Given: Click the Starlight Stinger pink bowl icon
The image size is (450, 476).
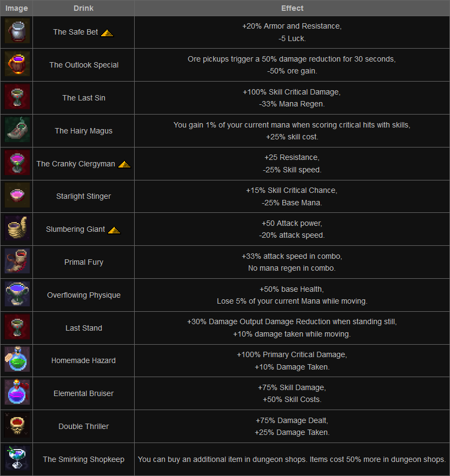Looking at the screenshot, I should (x=17, y=196).
